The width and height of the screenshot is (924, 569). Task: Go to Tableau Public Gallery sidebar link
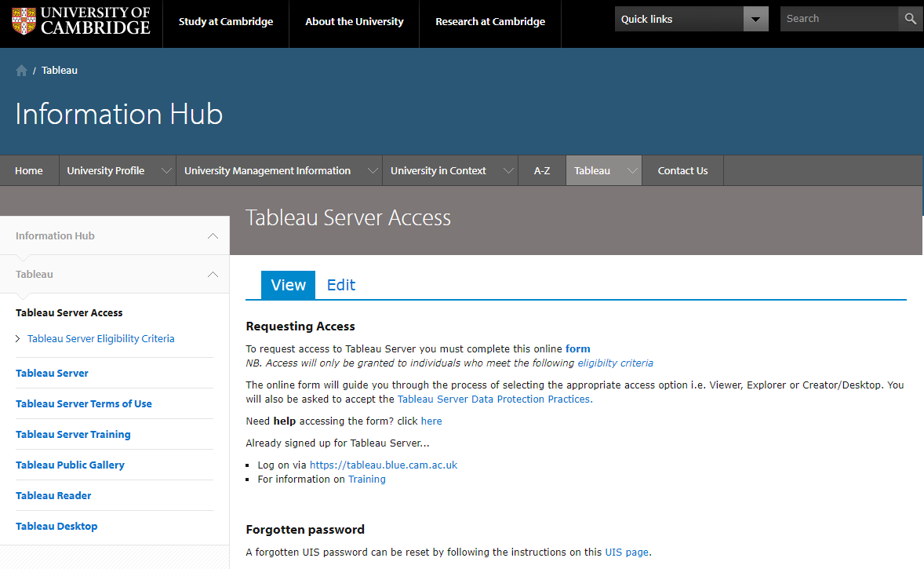70,465
